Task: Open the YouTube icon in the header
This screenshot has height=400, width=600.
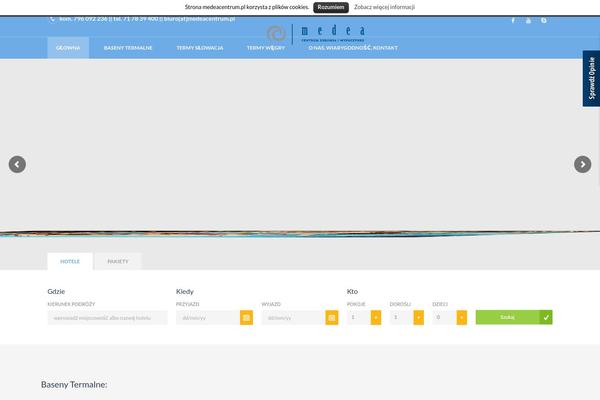Action: [528, 20]
